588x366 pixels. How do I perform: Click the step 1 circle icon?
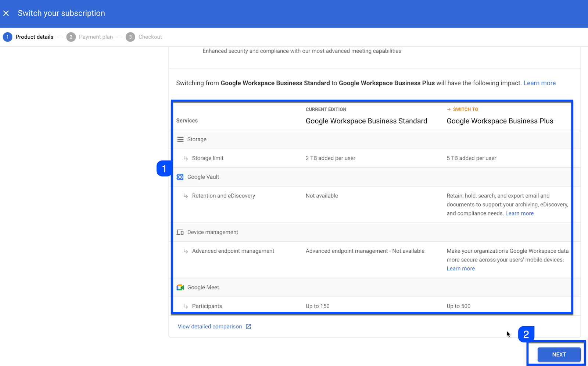click(x=7, y=37)
